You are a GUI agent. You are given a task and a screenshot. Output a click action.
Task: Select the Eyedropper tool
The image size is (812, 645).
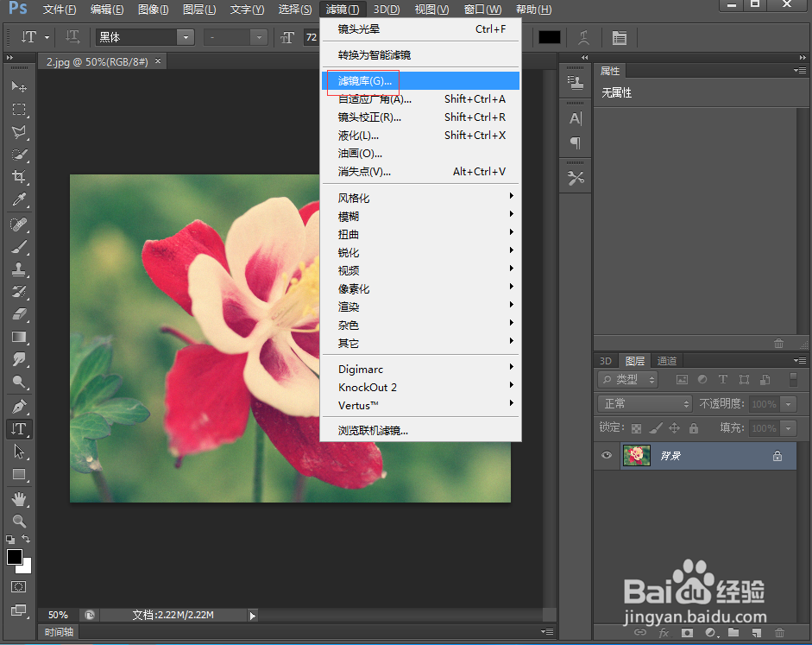[x=19, y=199]
